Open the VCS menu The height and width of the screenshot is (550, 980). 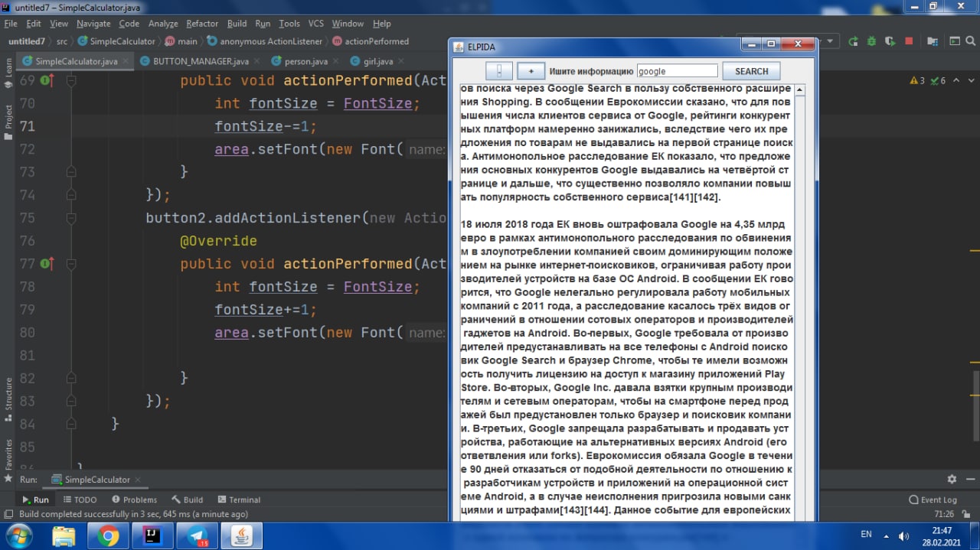pyautogui.click(x=315, y=24)
